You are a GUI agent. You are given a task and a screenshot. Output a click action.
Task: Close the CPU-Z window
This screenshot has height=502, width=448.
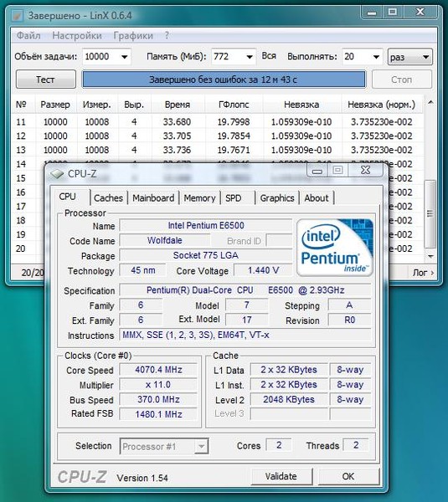(x=366, y=170)
